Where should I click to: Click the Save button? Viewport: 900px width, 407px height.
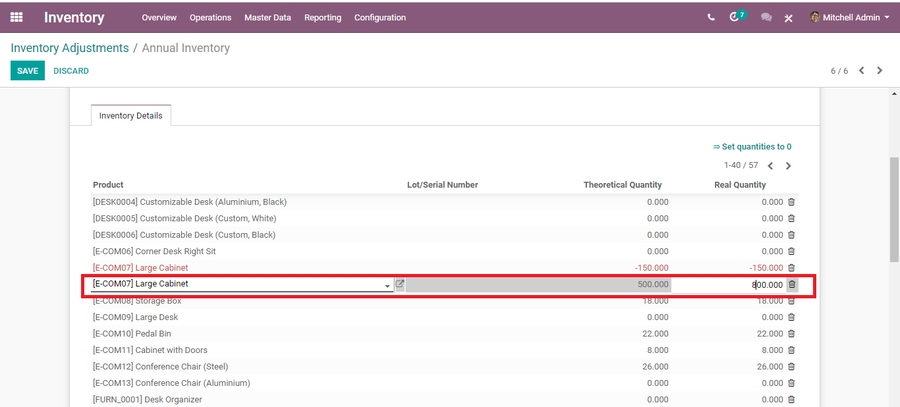27,71
